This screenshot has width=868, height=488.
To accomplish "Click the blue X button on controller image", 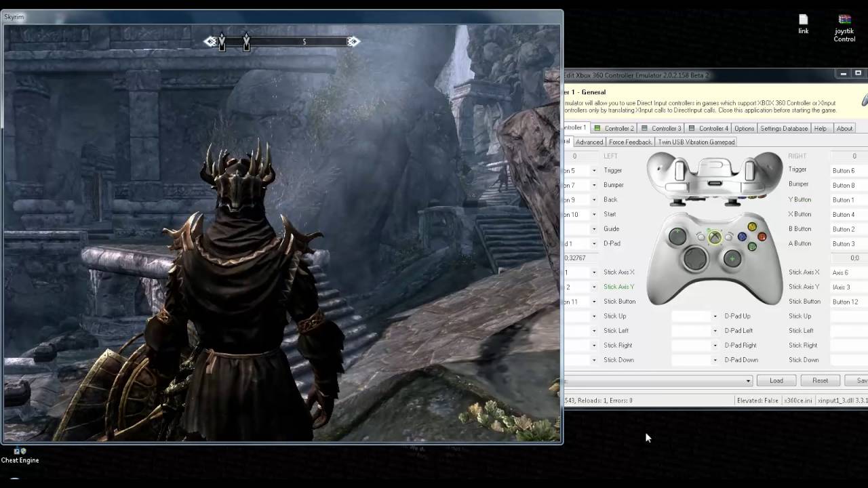I will pos(742,237).
